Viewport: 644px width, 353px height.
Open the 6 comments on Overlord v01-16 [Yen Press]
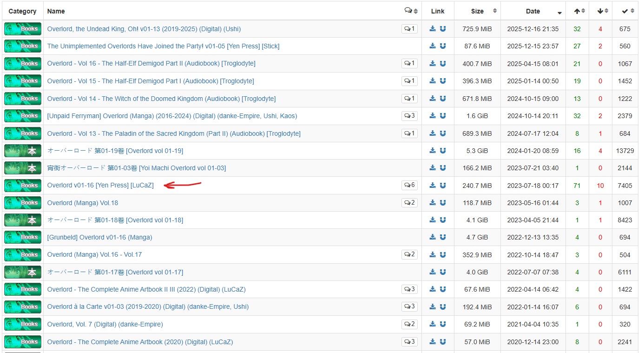click(x=409, y=185)
